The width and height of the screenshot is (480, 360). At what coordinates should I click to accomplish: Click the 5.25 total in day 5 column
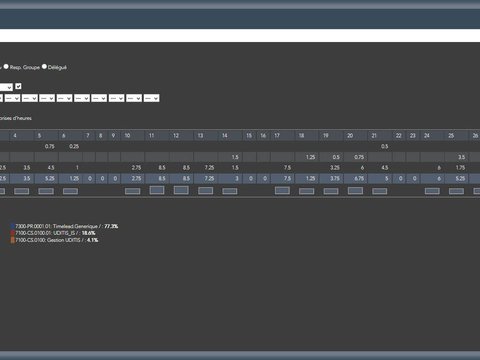50,178
